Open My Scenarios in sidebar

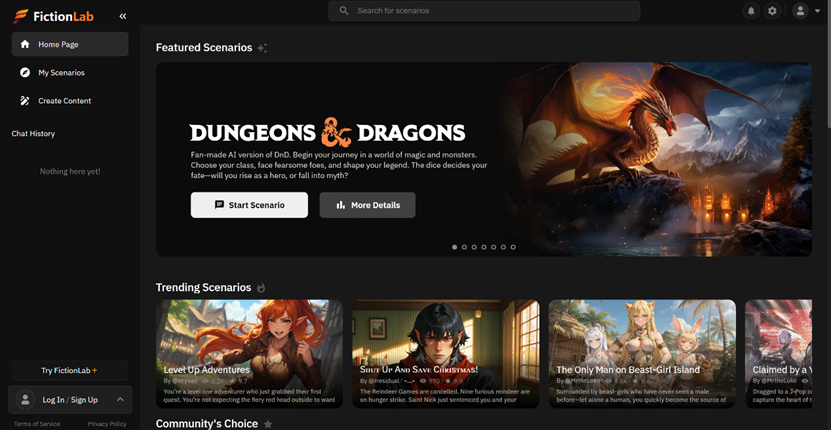(x=70, y=73)
